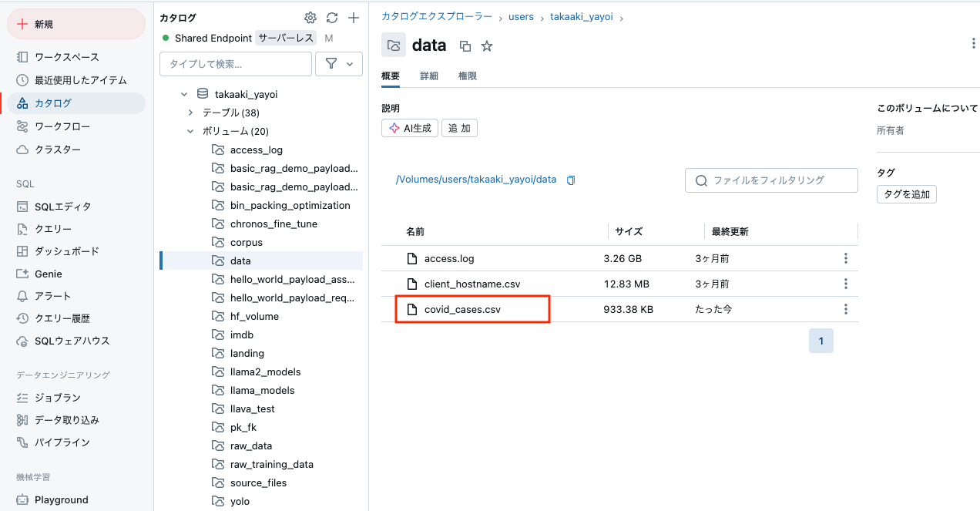Open kebab menu for covid_cases.csv row

click(x=845, y=309)
